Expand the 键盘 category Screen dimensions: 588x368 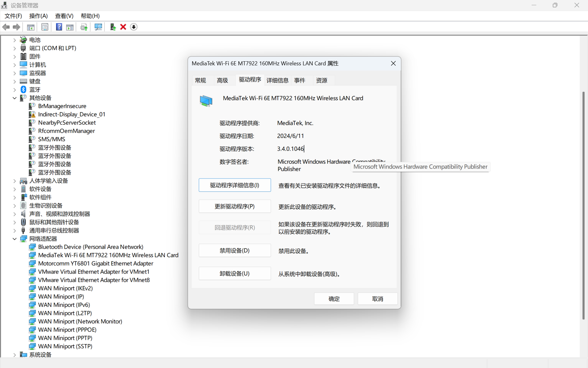[14, 81]
